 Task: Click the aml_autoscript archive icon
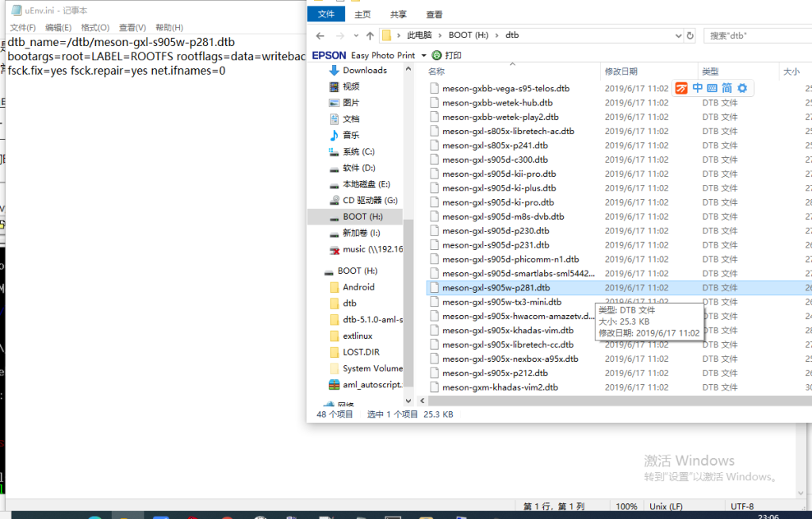[x=334, y=385]
